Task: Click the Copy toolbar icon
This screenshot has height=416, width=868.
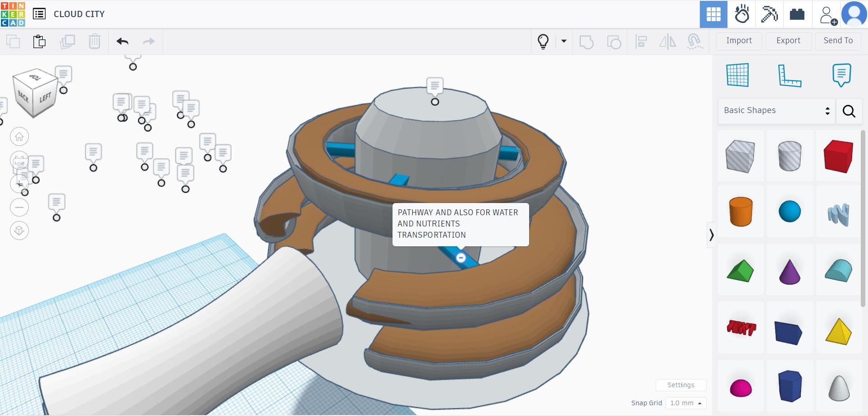Action: [13, 41]
